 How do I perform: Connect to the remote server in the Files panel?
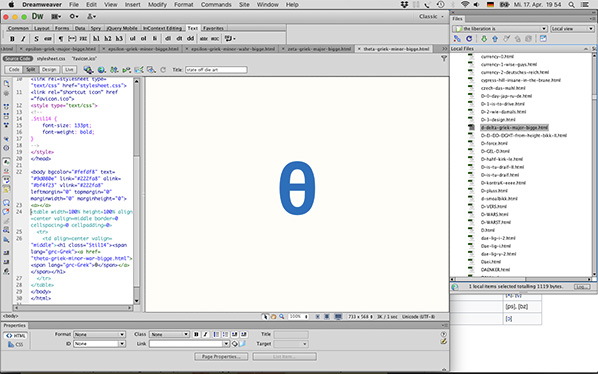(x=457, y=39)
